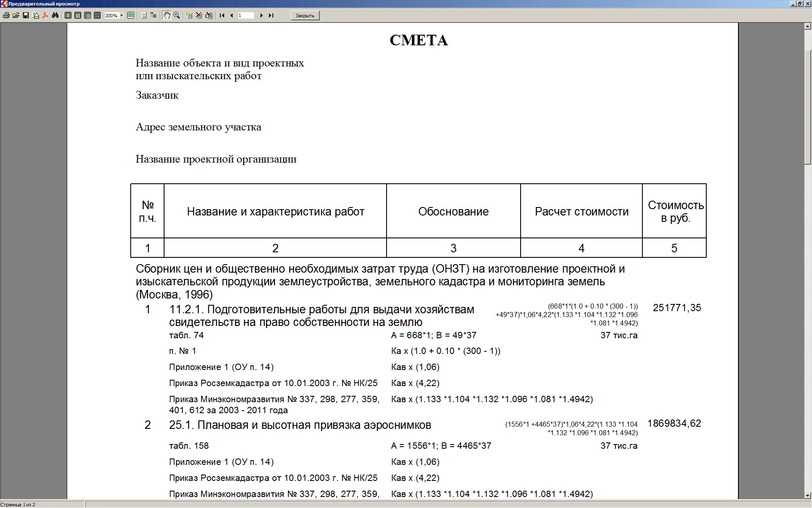Select the Zoom magnifier tool
The image size is (812, 508).
pyautogui.click(x=176, y=15)
